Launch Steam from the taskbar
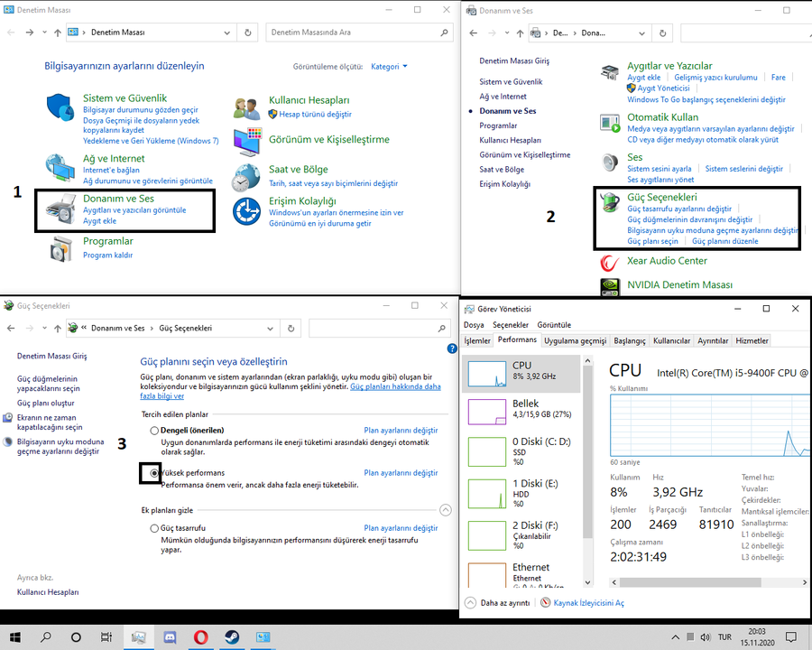 coord(232,637)
